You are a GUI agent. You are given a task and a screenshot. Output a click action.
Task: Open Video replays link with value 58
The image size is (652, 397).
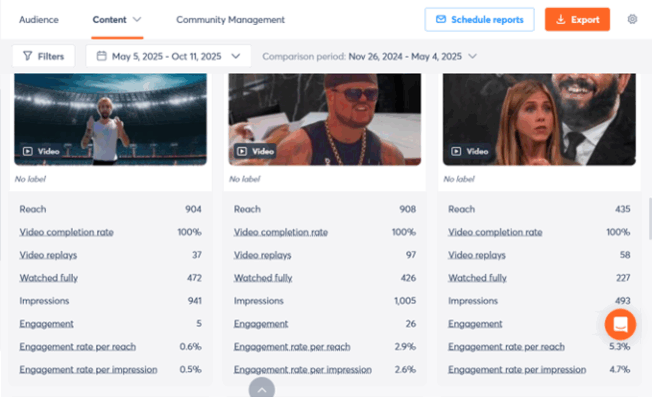[x=477, y=255]
